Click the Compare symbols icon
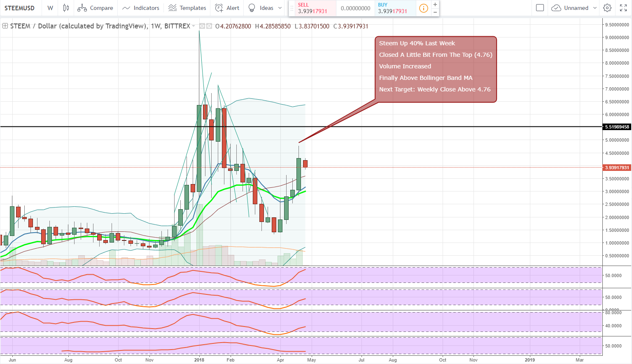Viewport: 632px width, 364px height. tap(82, 8)
